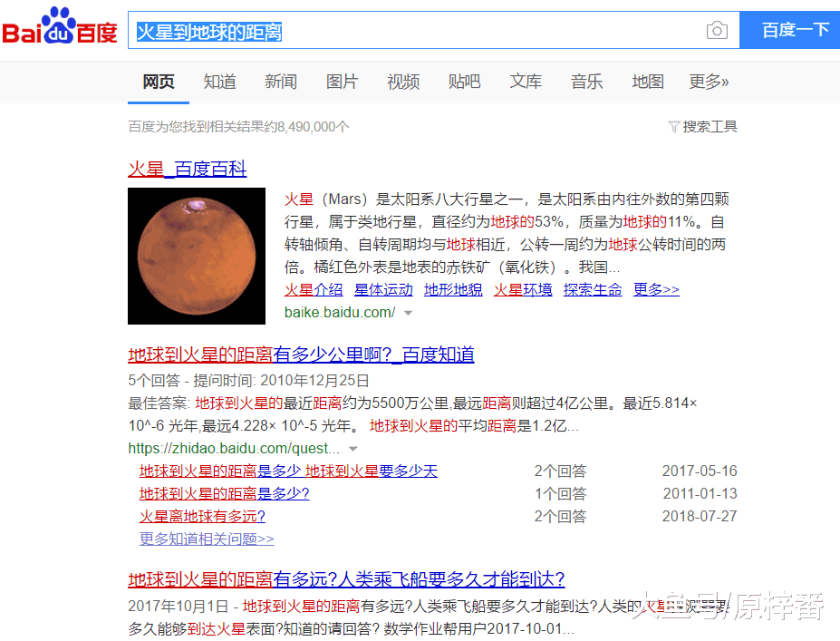Click the Baidu logo
Screen dimensions: 840x641
point(60,29)
